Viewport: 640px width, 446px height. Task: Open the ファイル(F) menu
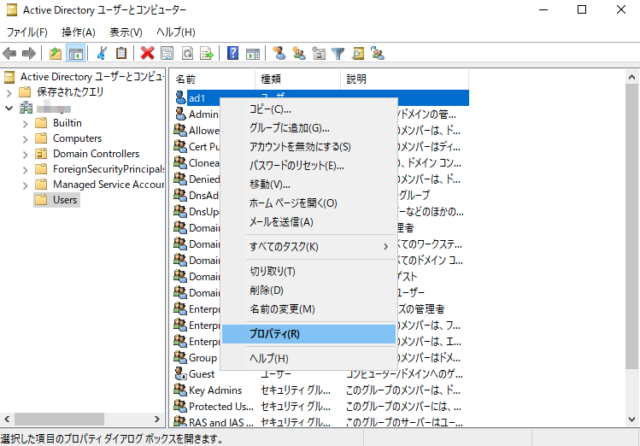click(27, 32)
